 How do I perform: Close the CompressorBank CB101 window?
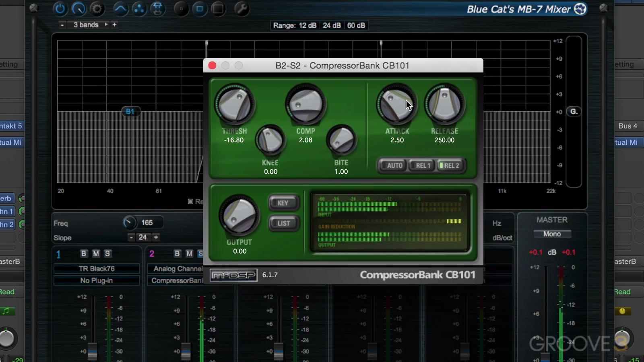point(212,65)
